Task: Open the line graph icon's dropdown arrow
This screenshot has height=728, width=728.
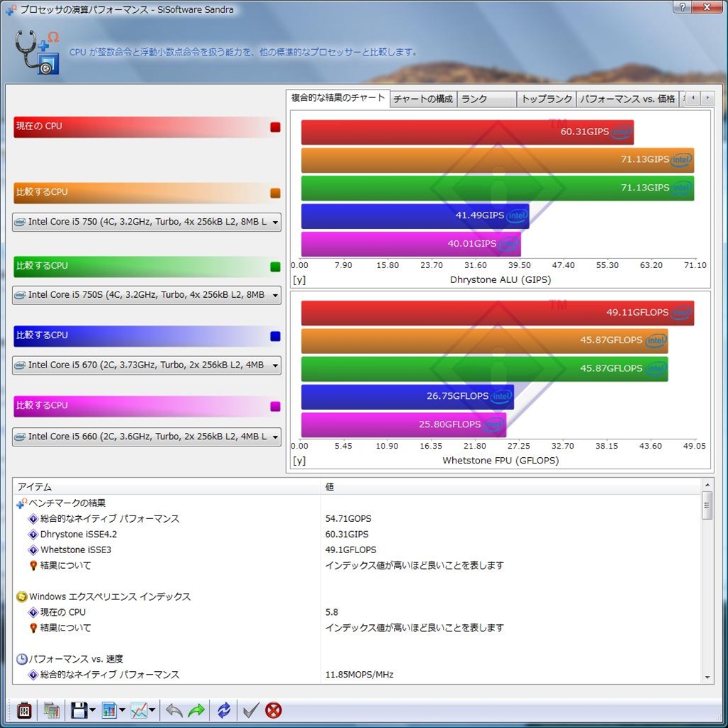Action: pos(152,710)
